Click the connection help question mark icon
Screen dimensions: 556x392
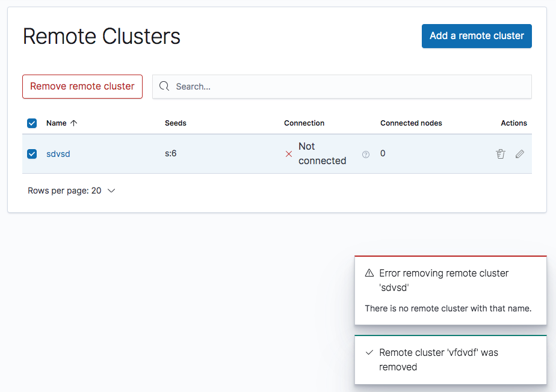pyautogui.click(x=365, y=155)
